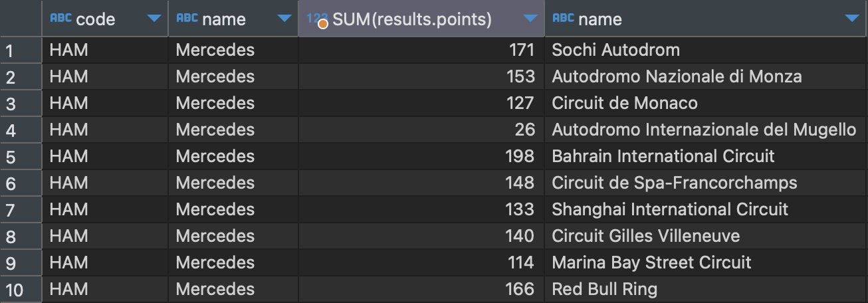
Task: Click the Sochi Autodrom cell
Action: 706,50
